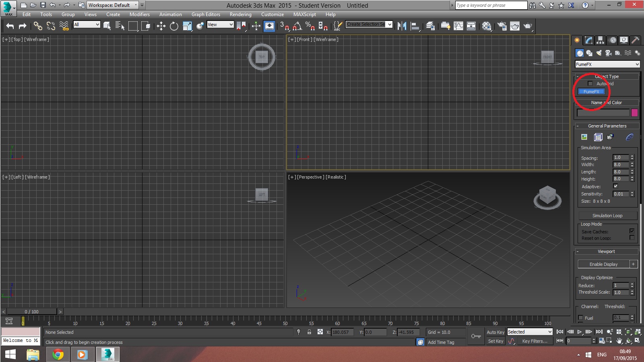This screenshot has height=362, width=644.
Task: Activate the Pan View hand tool
Action: [619, 341]
